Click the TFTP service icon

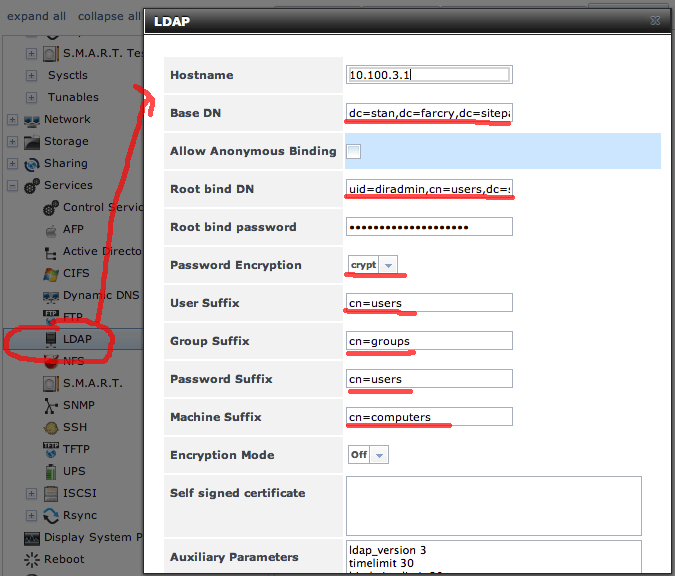point(51,449)
